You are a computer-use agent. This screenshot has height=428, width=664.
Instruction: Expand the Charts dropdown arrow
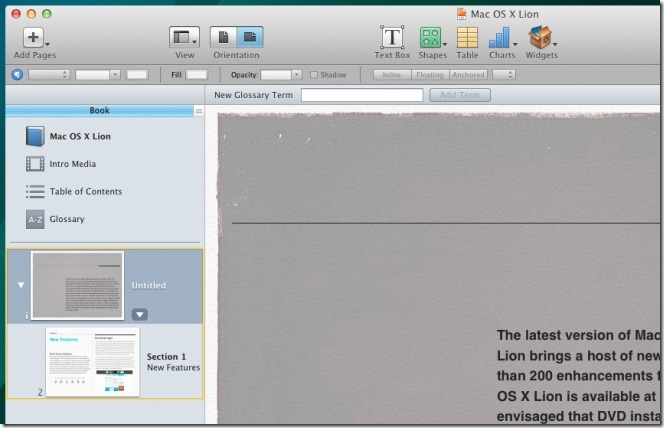515,44
